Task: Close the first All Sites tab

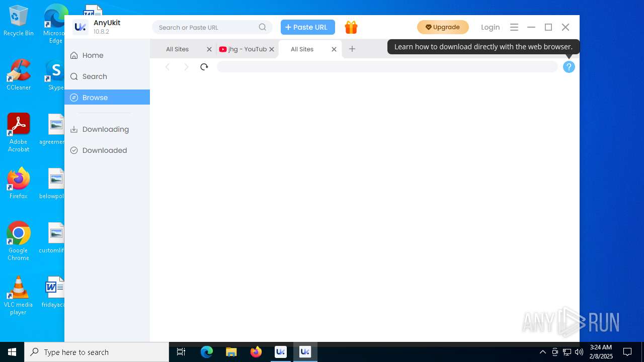Action: pos(209,49)
